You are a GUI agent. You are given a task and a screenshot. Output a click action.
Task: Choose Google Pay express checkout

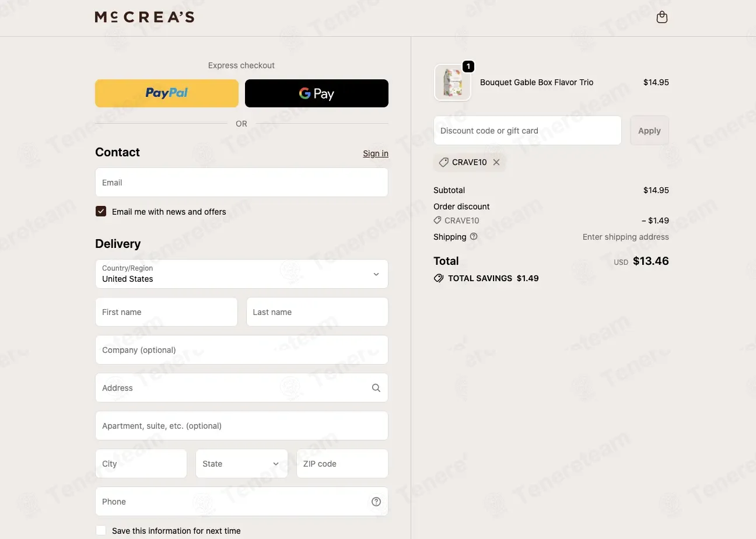pyautogui.click(x=317, y=93)
